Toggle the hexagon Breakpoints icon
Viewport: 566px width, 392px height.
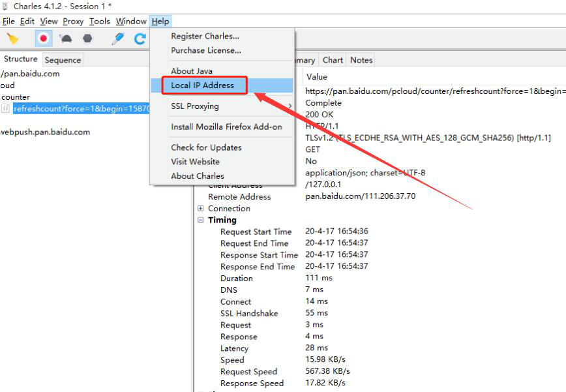(87, 38)
